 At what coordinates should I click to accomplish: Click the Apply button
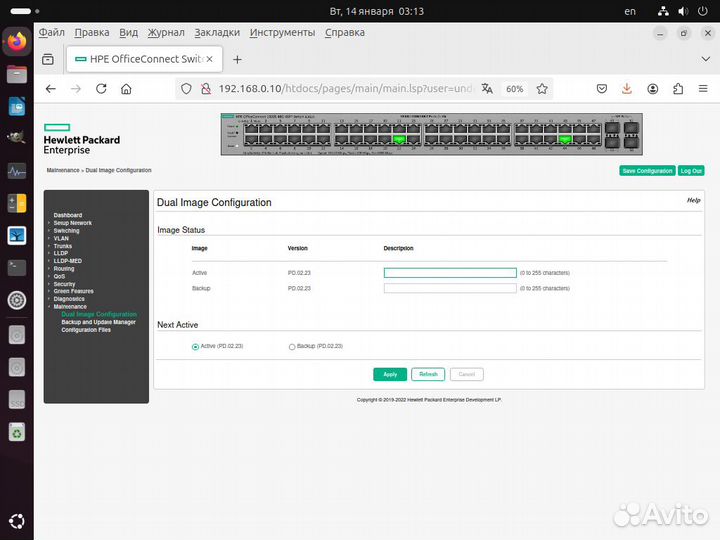390,374
